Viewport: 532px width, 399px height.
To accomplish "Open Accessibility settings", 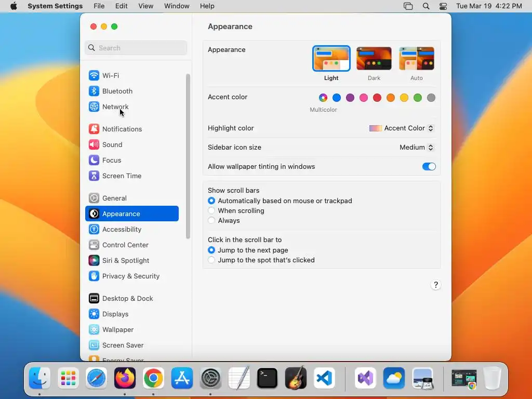I will coord(131,229).
